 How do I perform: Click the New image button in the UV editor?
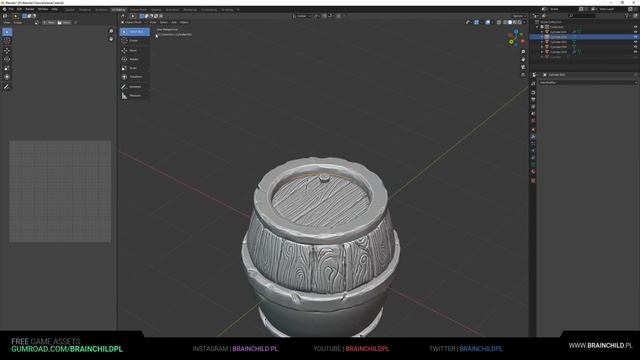(x=49, y=22)
